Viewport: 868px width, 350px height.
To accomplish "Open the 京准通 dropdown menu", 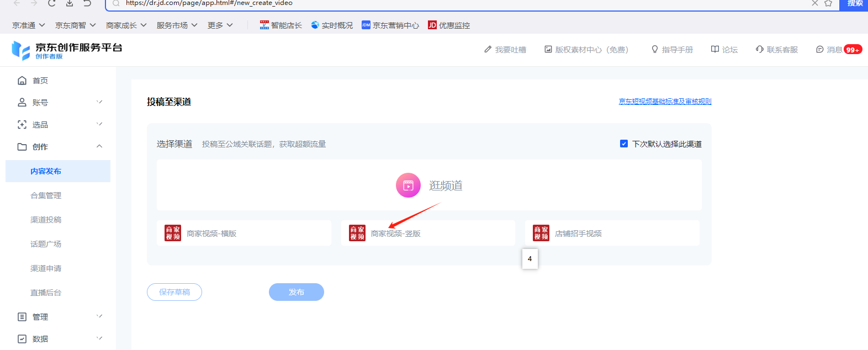I will pos(29,25).
